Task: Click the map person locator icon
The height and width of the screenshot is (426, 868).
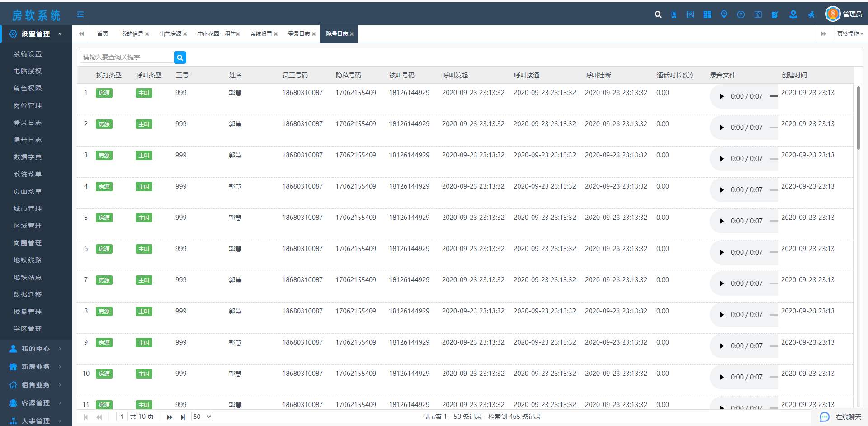Action: tap(793, 14)
